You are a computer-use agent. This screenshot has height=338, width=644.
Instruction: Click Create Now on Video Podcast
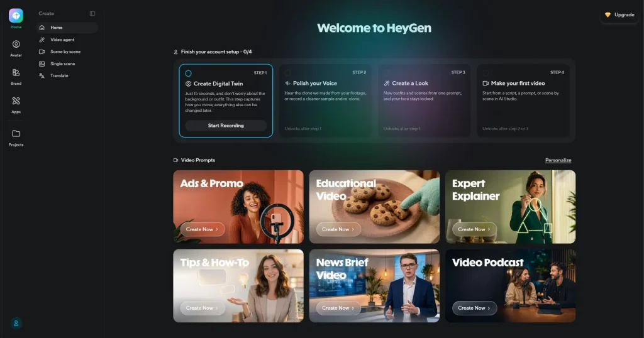click(x=474, y=308)
